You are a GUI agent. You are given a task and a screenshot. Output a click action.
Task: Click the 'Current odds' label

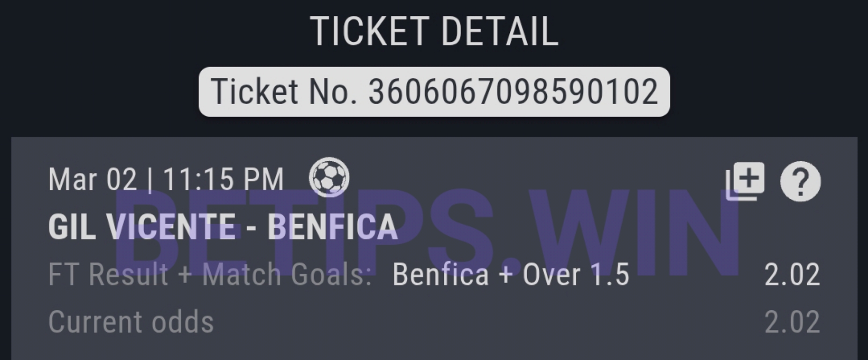click(131, 322)
